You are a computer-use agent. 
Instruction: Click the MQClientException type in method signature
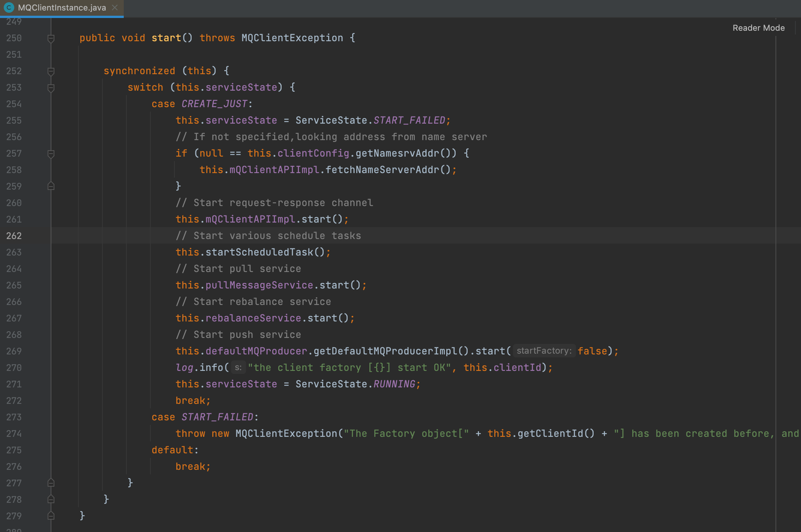pyautogui.click(x=292, y=38)
